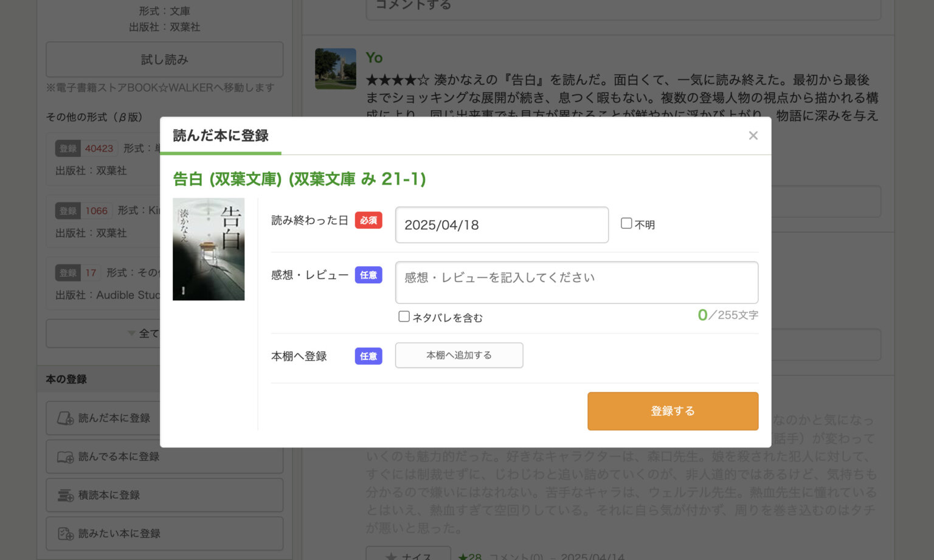Open the 告白 (双葉文庫) title link
The height and width of the screenshot is (560, 934).
(299, 179)
